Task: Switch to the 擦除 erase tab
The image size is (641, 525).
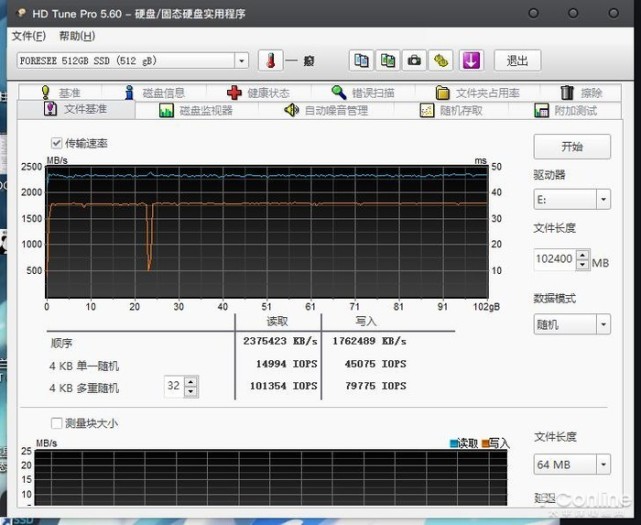Action: pos(581,93)
